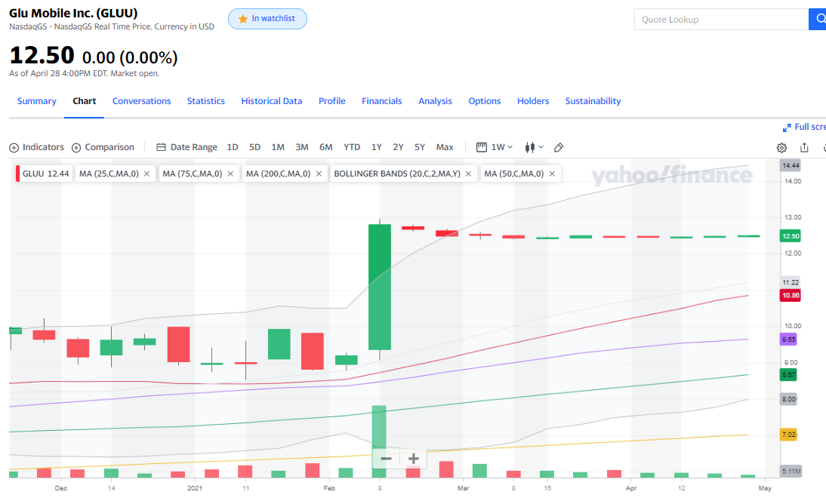
Task: Open the Indicators menu
Action: [x=36, y=147]
